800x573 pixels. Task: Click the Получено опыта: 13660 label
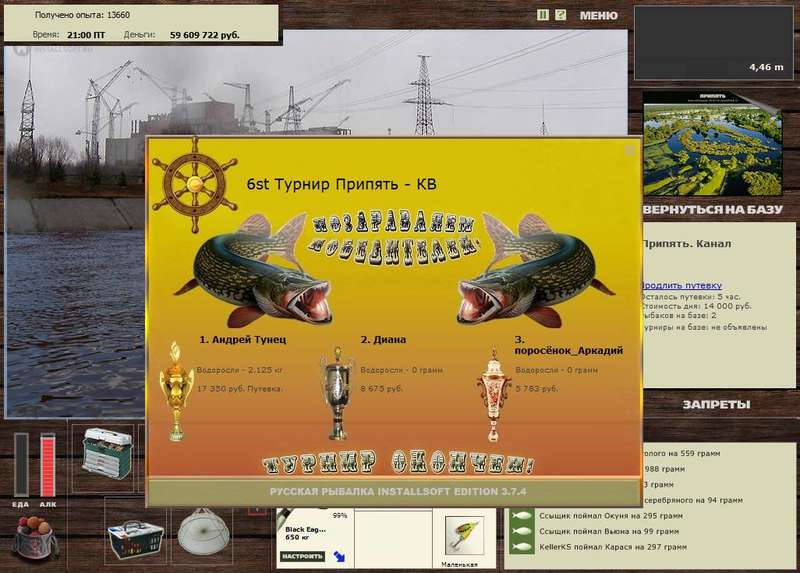pyautogui.click(x=82, y=15)
